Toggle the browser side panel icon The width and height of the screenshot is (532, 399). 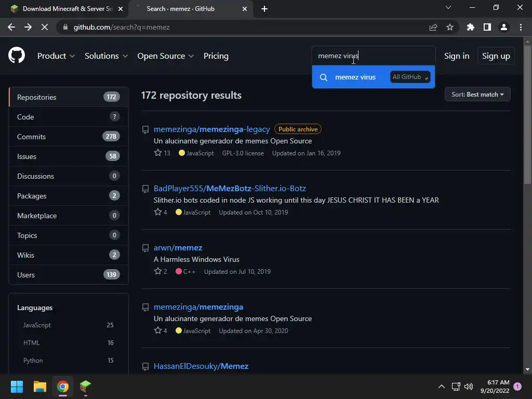coord(487,27)
